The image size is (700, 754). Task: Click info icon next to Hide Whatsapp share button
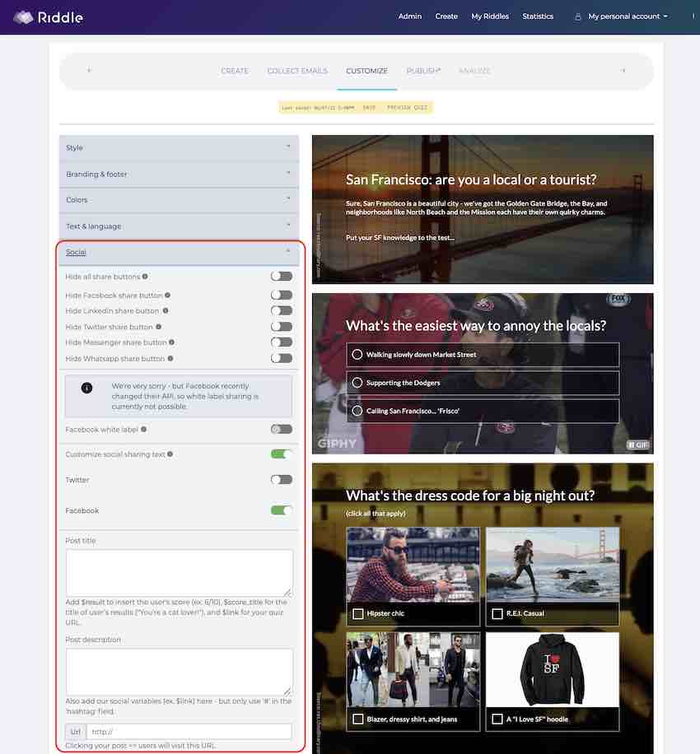(170, 358)
